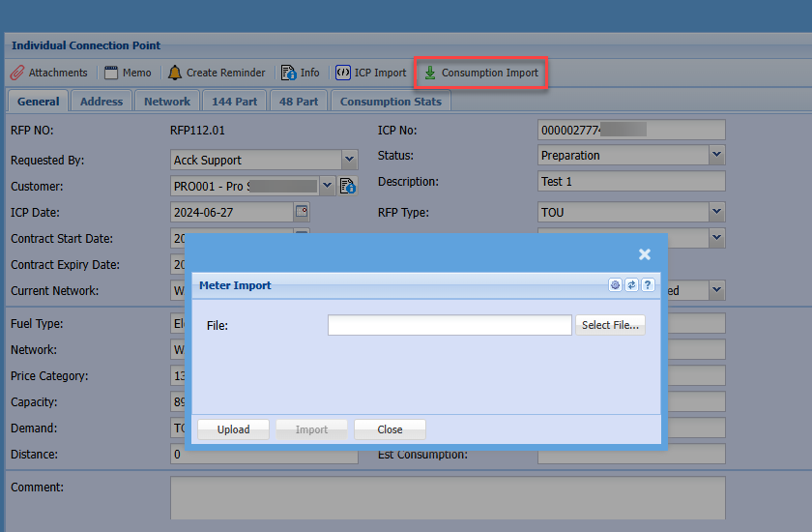The image size is (812, 532).
Task: Open Attachments from the toolbar
Action: click(x=49, y=73)
